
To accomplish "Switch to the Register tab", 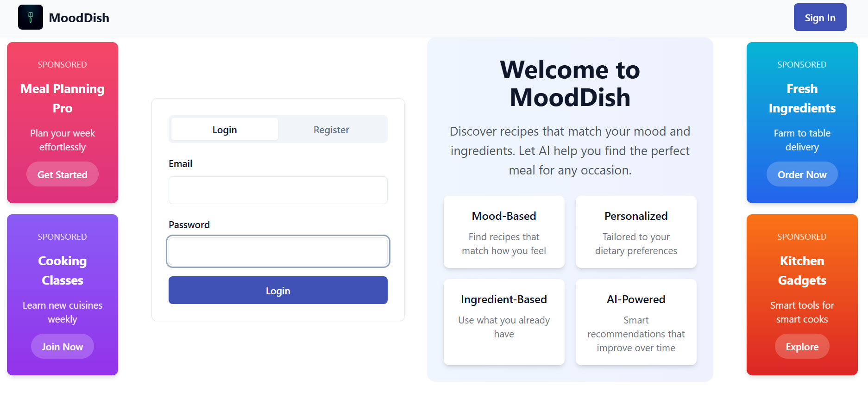I will [331, 130].
